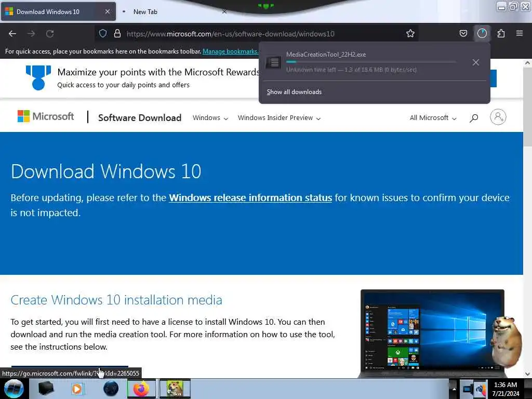
Task: Close the New Tab tab
Action: (224, 11)
